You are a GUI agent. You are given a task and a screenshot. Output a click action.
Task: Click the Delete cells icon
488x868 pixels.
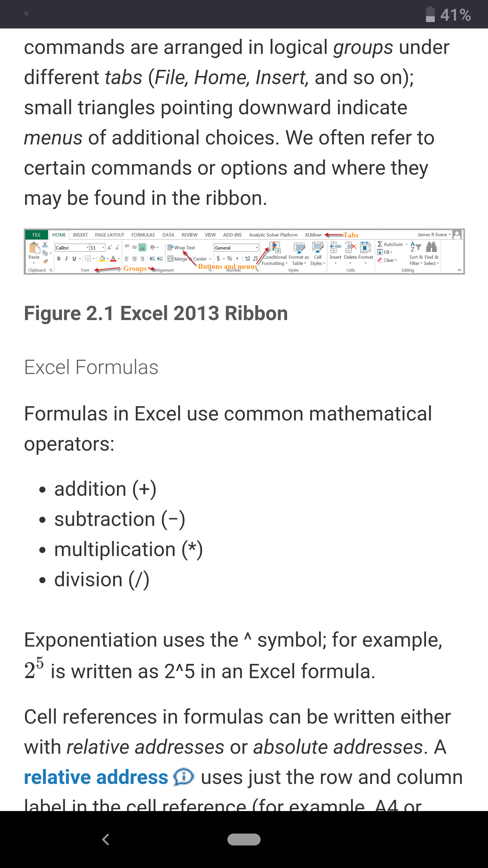point(350,248)
